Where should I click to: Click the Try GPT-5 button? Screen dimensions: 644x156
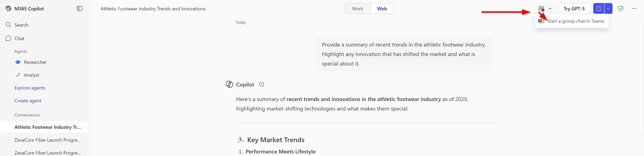point(574,9)
